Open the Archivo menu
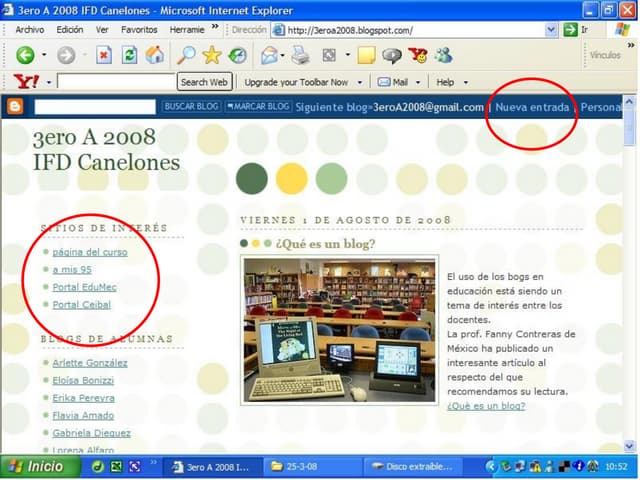The image size is (640, 480). pyautogui.click(x=29, y=30)
